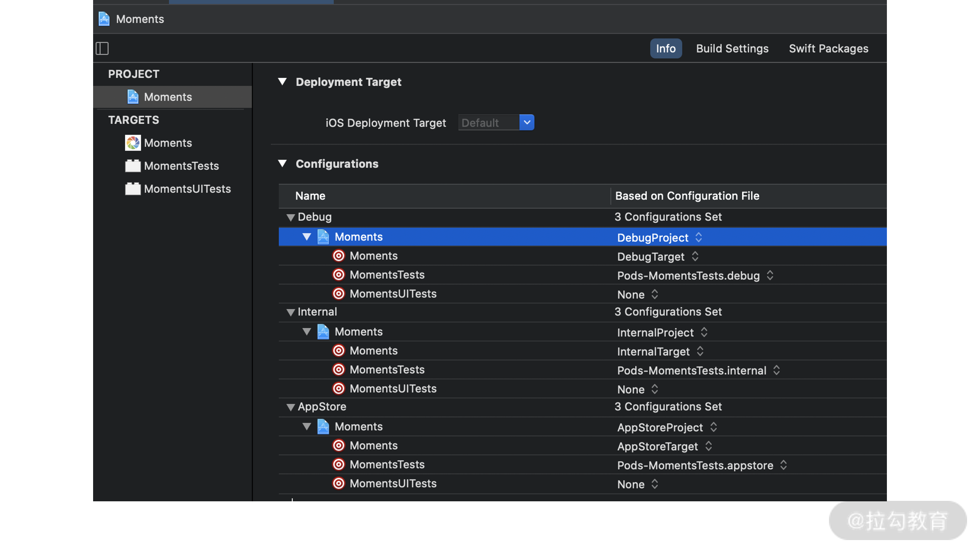
Task: Select the MomentsUITests target bundle icon
Action: 133,189
